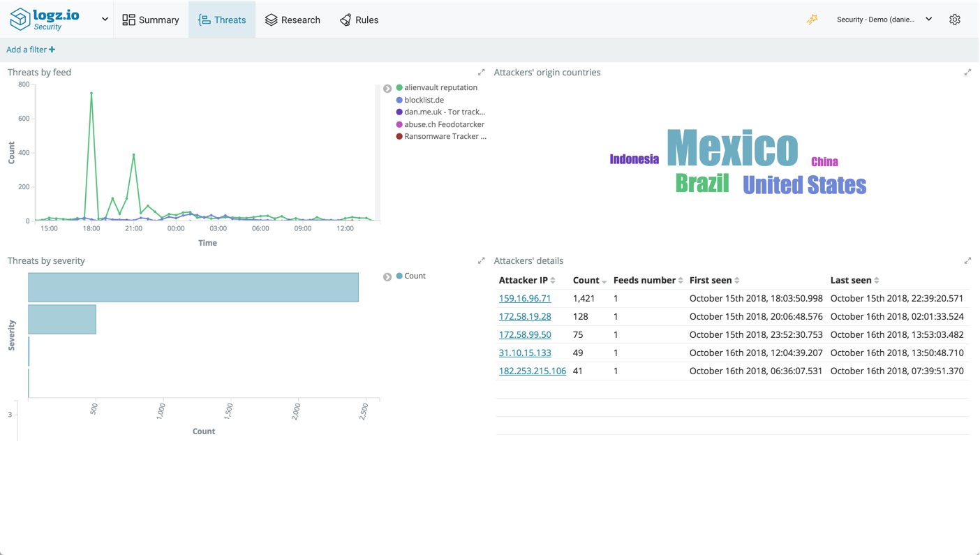
Task: Click the count value 1,421
Action: coord(584,298)
